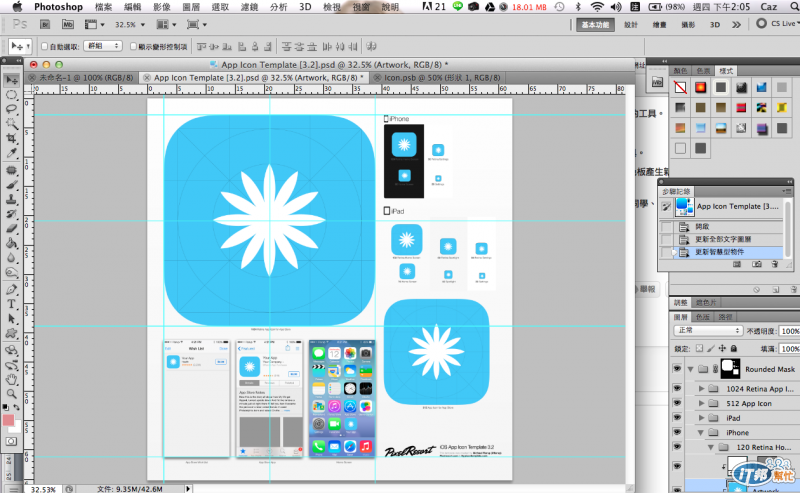This screenshot has width=800, height=493.
Task: Open the 正常 blend mode dropdown
Action: (707, 331)
